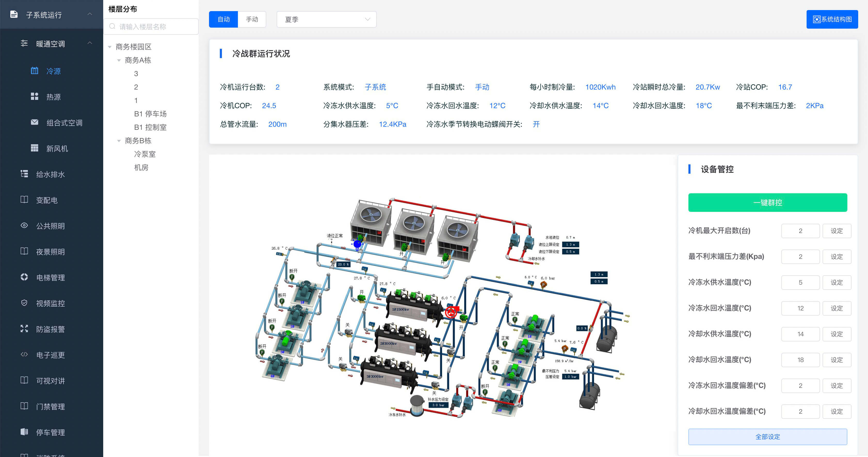Click the 组合式空调 envelope icon
The height and width of the screenshot is (457, 868).
(34, 122)
